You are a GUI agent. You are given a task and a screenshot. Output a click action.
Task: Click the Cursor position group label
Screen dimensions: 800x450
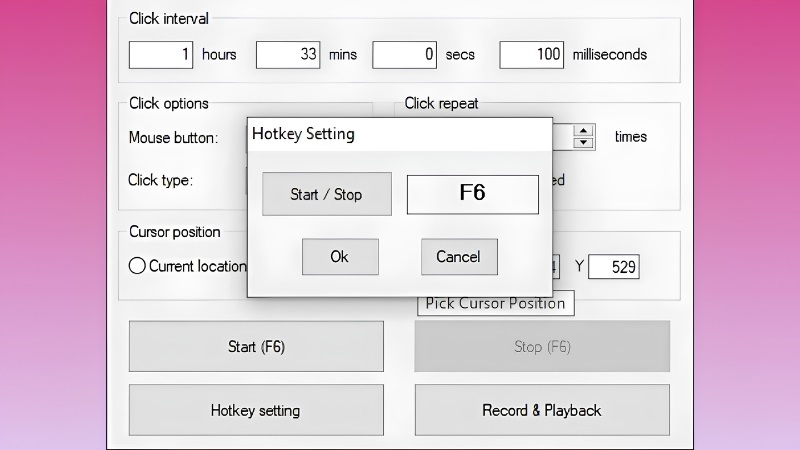[174, 232]
